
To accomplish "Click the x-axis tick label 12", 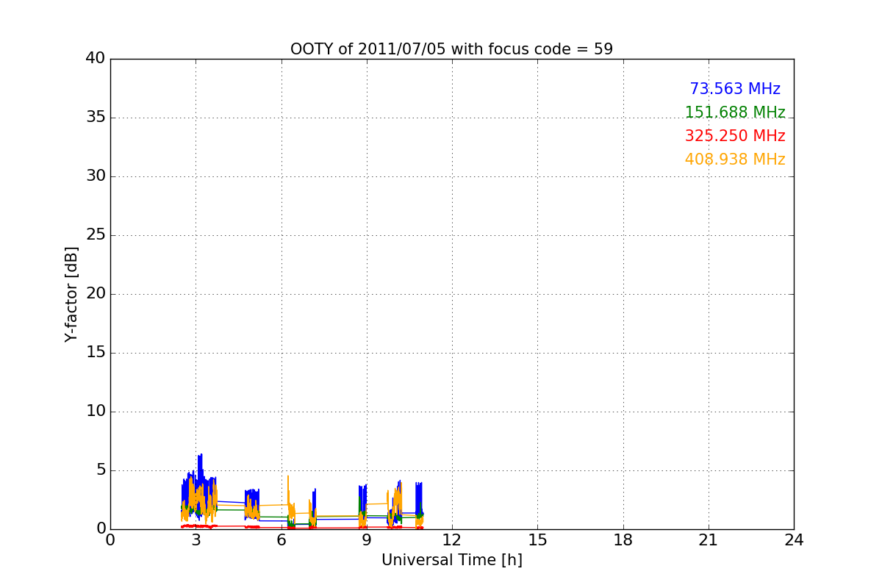I will pos(452,540).
